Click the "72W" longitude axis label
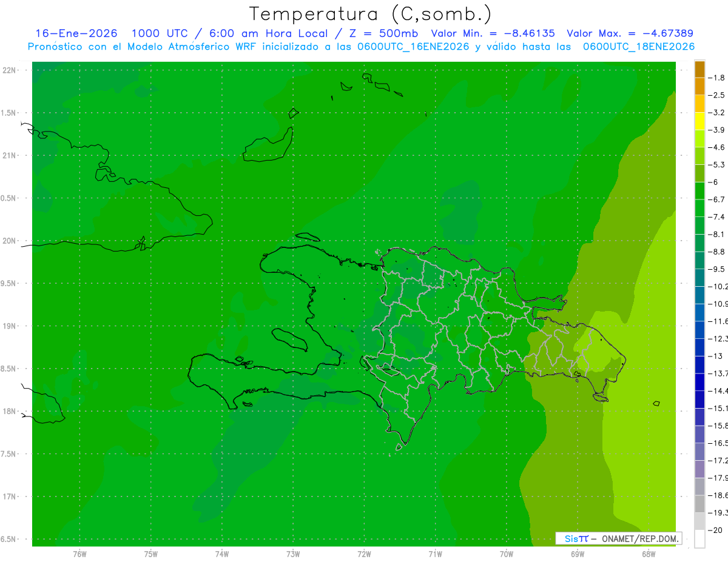This screenshot has width=728, height=562. tap(364, 554)
